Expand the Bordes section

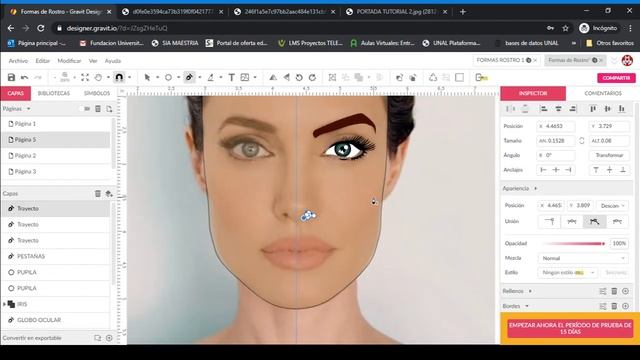(x=527, y=306)
